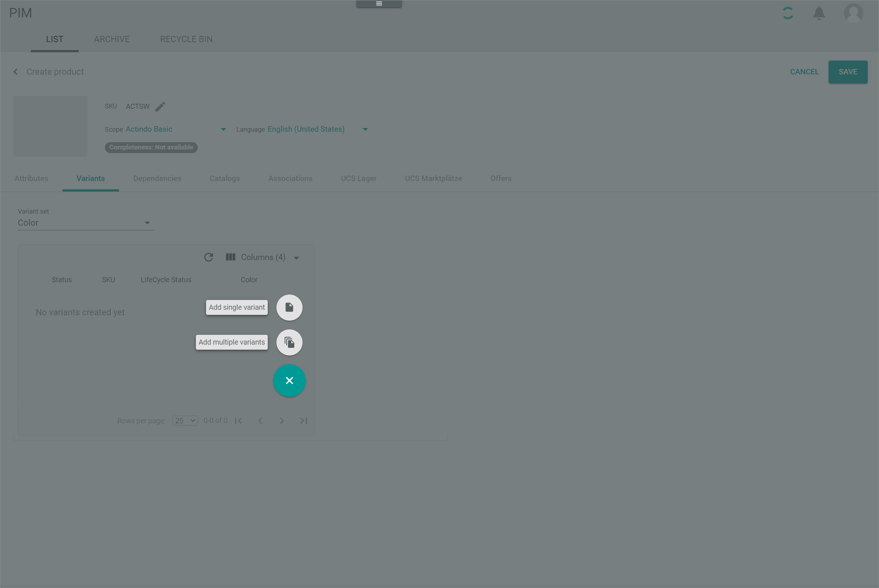This screenshot has height=588, width=879.
Task: Select the Color variant set dropdown
Action: point(84,222)
